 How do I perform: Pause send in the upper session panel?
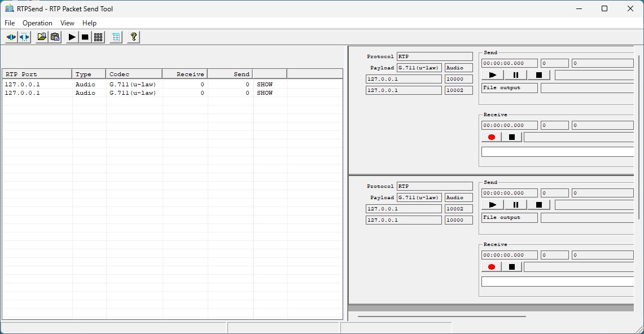(515, 75)
